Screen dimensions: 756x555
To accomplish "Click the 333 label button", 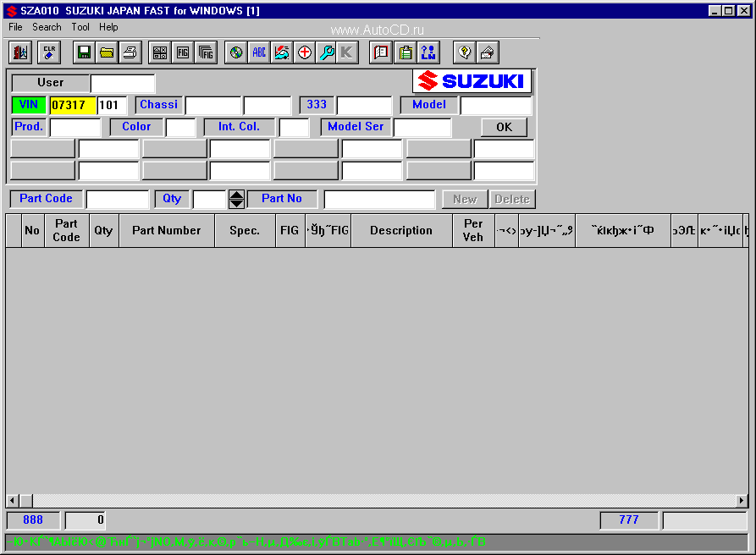I will tap(317, 105).
